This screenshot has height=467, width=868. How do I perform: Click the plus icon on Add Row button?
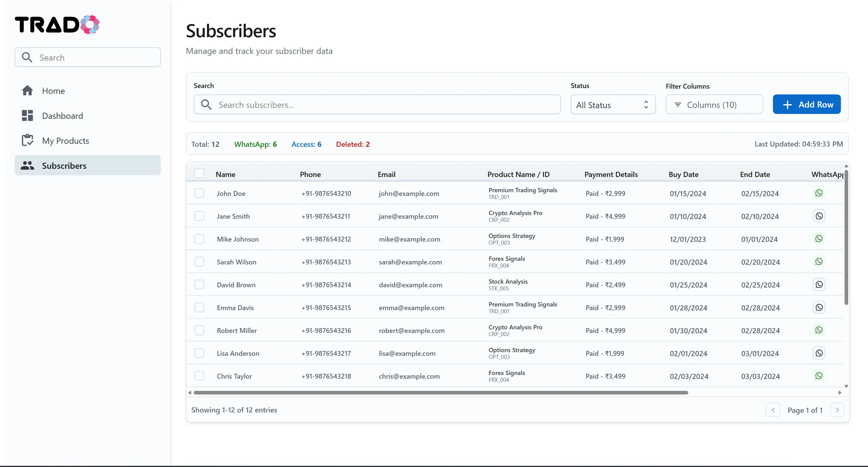tap(787, 104)
